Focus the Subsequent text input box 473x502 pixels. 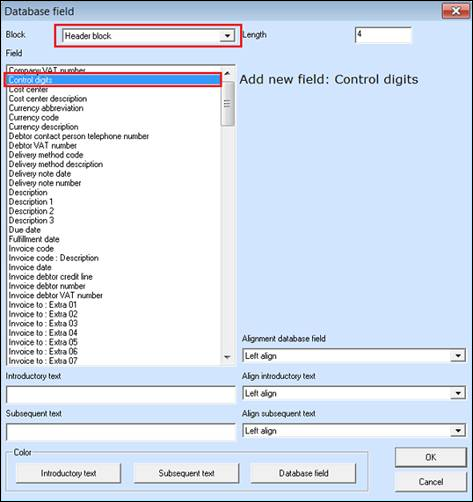121,432
